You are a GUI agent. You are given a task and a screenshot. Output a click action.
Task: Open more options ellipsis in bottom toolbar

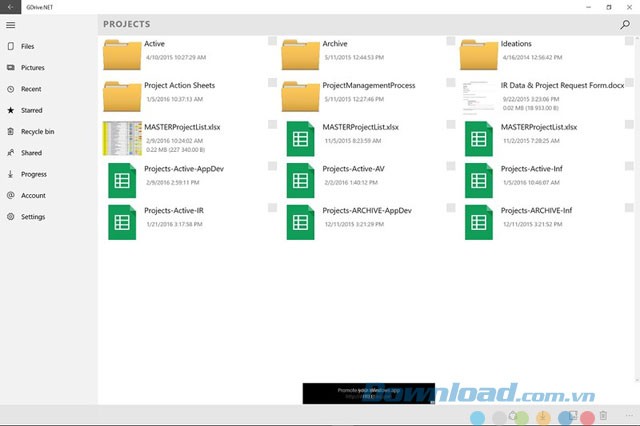point(629,415)
